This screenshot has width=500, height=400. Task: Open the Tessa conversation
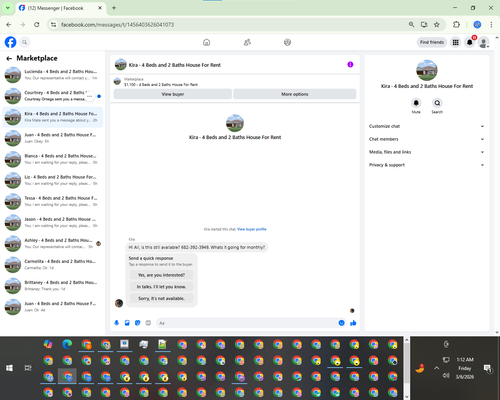53,201
